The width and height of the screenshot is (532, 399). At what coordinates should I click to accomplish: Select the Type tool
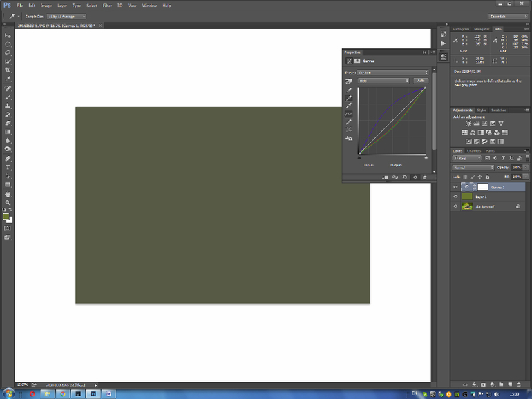tap(8, 168)
